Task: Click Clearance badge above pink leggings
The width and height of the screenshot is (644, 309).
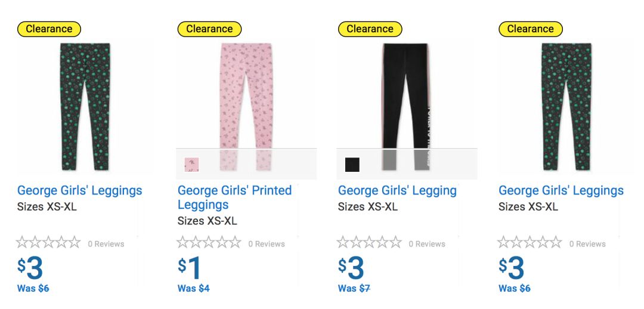Action: pos(209,29)
